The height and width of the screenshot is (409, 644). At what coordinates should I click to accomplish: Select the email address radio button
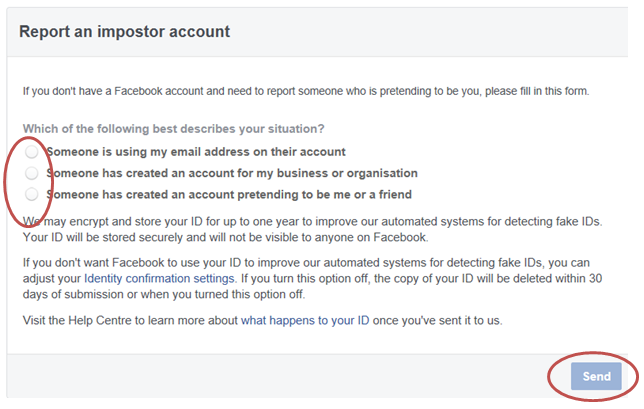pyautogui.click(x=32, y=152)
